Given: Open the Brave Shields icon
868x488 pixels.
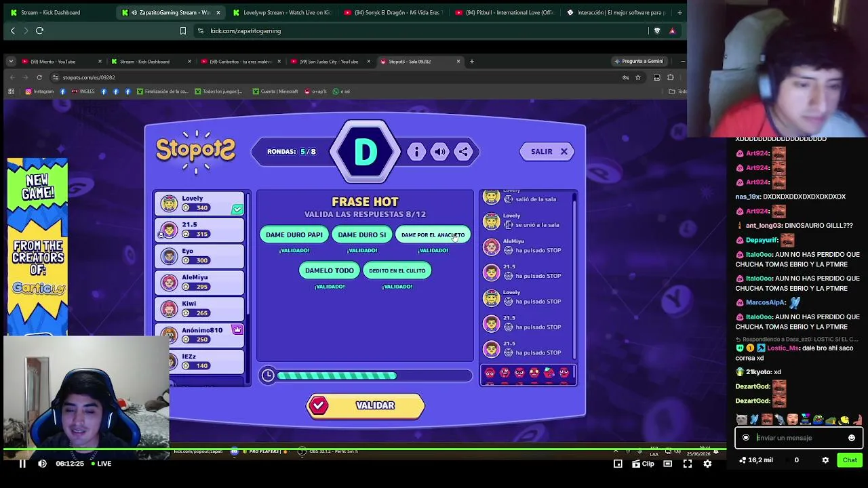Looking at the screenshot, I should pos(656,30).
